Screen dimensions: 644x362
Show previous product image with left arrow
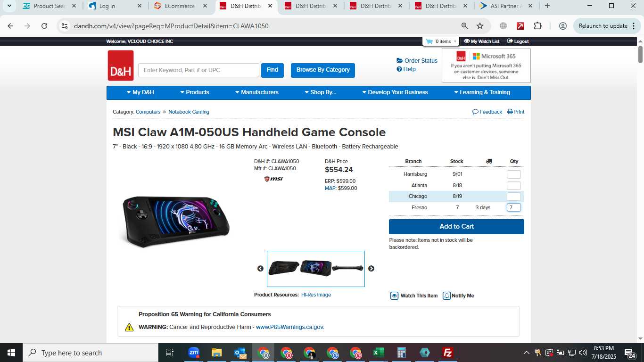click(260, 269)
